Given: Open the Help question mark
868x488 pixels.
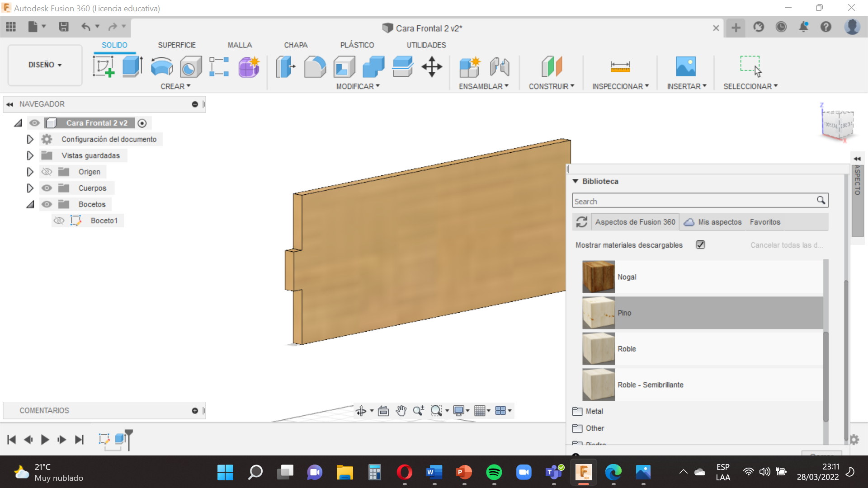Looking at the screenshot, I should point(826,27).
